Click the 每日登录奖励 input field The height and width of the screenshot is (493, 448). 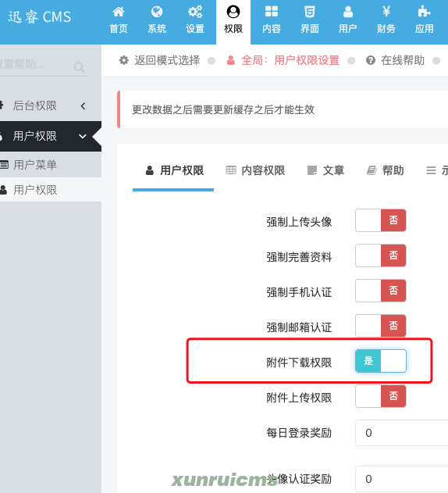pos(402,433)
